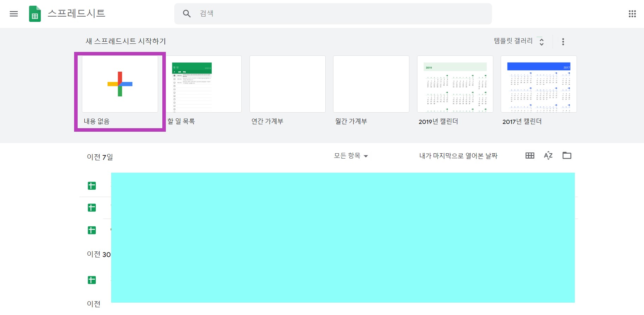Click the 내가 마지막으로 열어본 날짜 column header
This screenshot has width=644, height=315.
point(458,156)
